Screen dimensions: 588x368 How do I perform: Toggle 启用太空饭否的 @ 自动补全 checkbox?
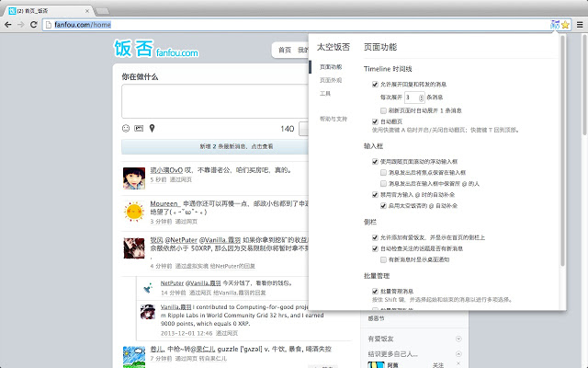(383, 206)
